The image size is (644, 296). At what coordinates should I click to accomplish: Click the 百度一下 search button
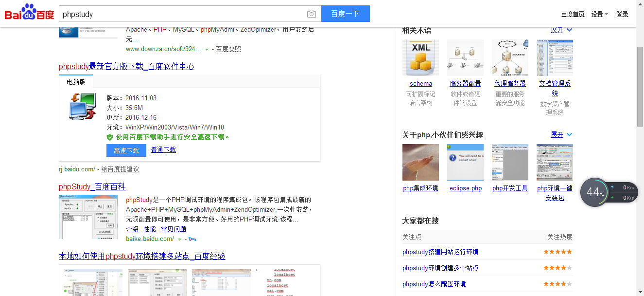coord(346,14)
